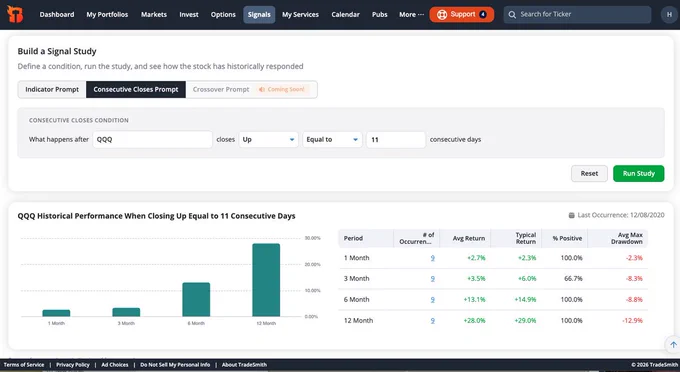Click the 12 Month period row label

pos(358,320)
